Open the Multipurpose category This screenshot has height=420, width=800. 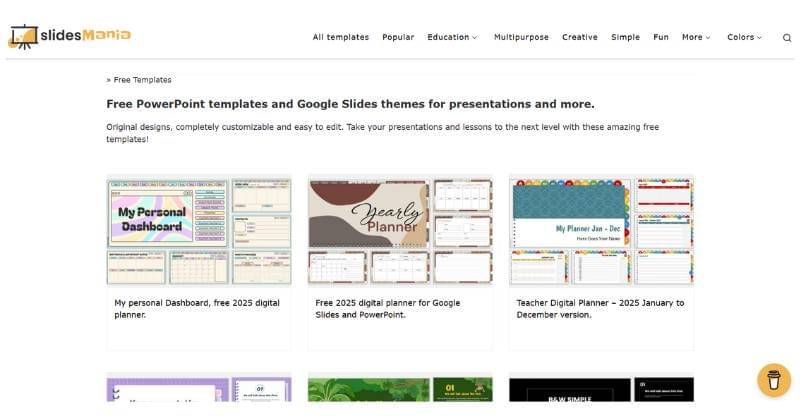[521, 38]
